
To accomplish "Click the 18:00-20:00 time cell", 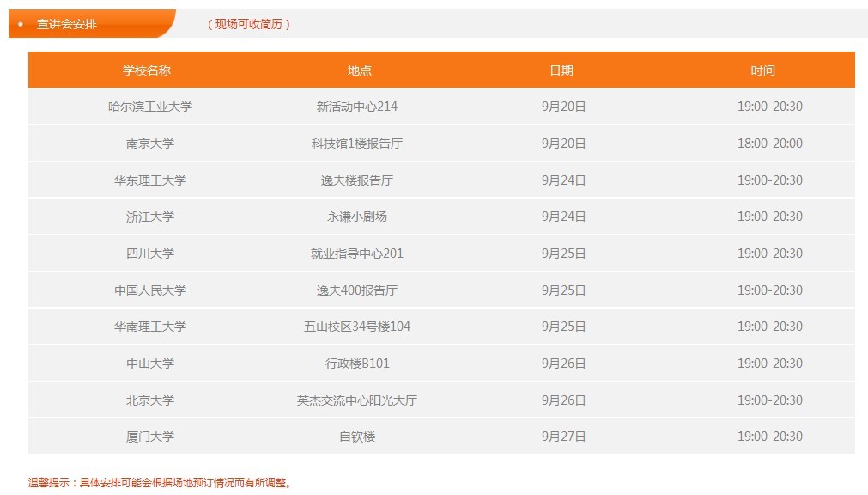I will point(770,144).
